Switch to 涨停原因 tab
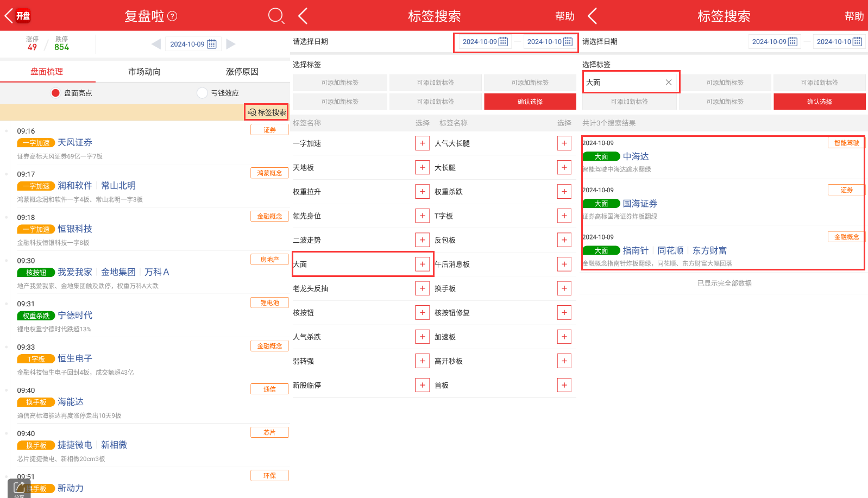The image size is (868, 498). pos(242,72)
